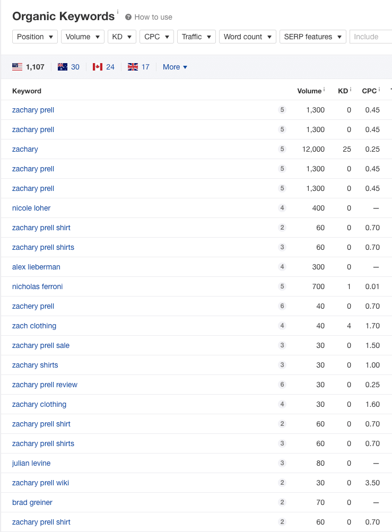Select the 300 volume for alex lieberman

318,267
